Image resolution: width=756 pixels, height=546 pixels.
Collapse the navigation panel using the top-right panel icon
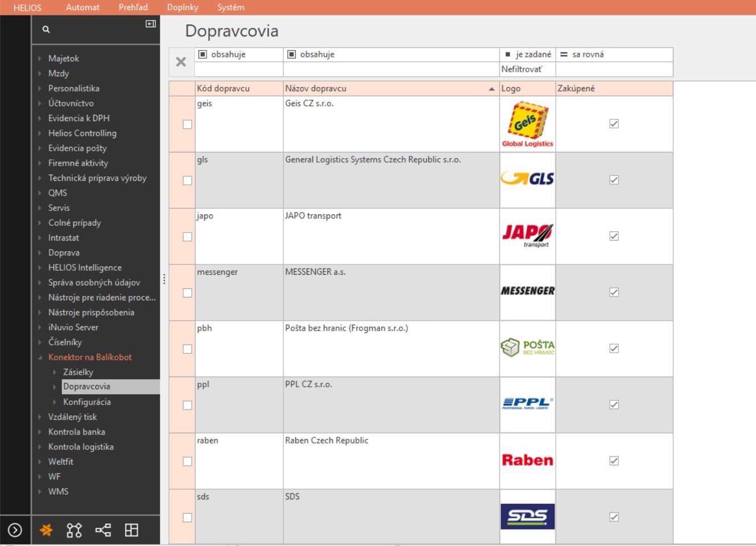(x=151, y=24)
